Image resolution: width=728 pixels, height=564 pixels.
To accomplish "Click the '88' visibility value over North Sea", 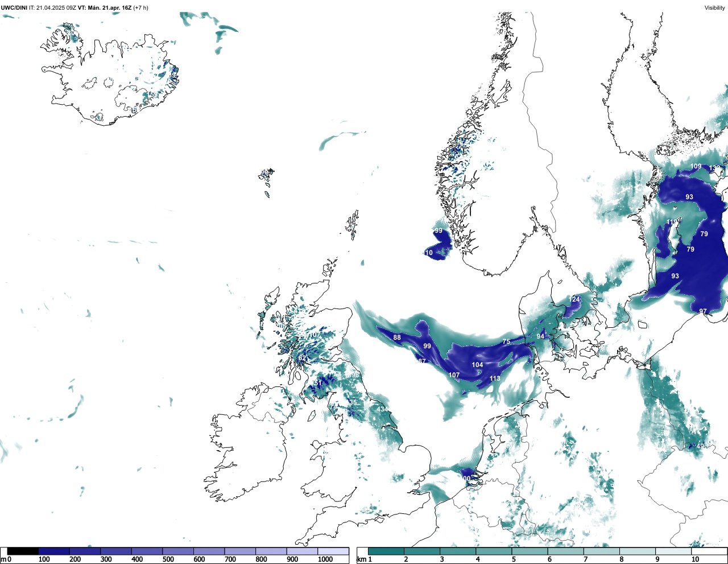I will pos(397,337).
